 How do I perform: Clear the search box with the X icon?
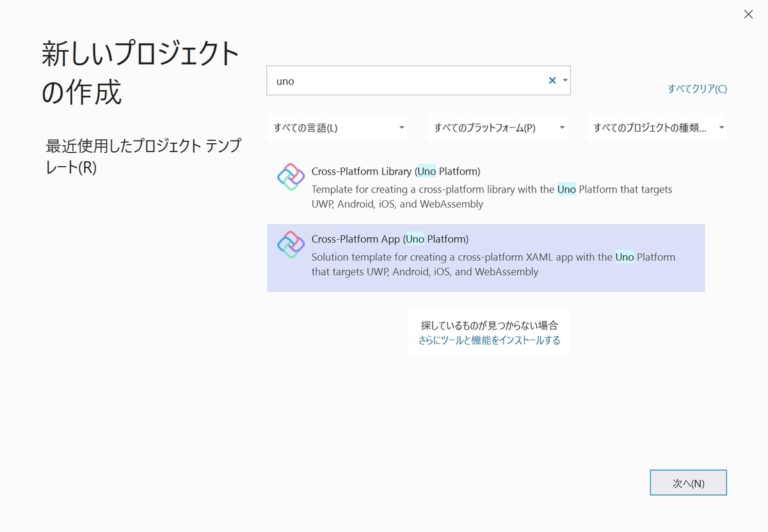(552, 81)
